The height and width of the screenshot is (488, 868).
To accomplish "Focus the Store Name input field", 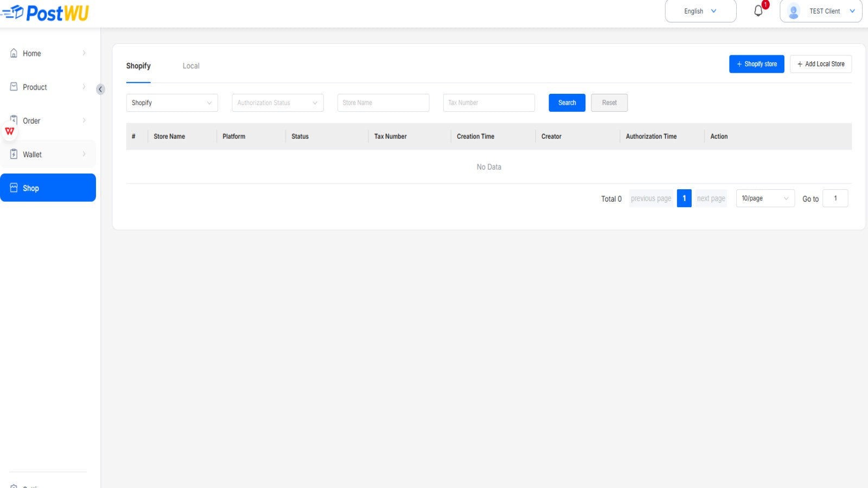I will coord(383,102).
